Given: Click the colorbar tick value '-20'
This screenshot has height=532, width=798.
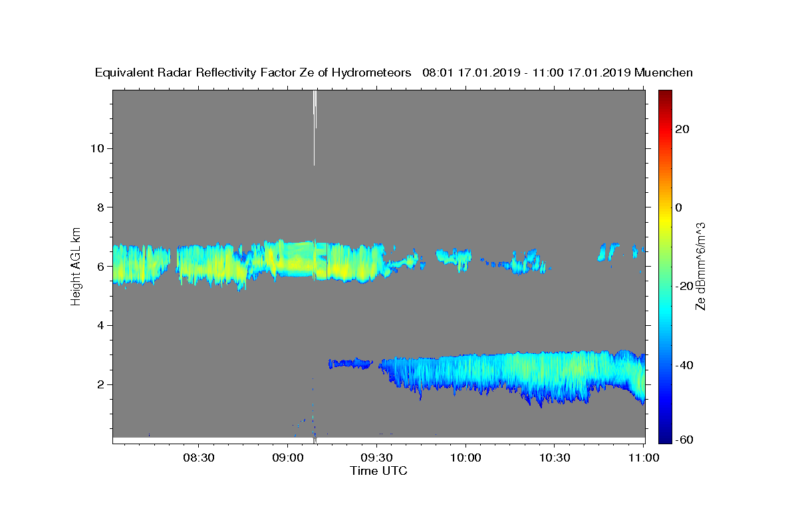Looking at the screenshot, I should [684, 286].
